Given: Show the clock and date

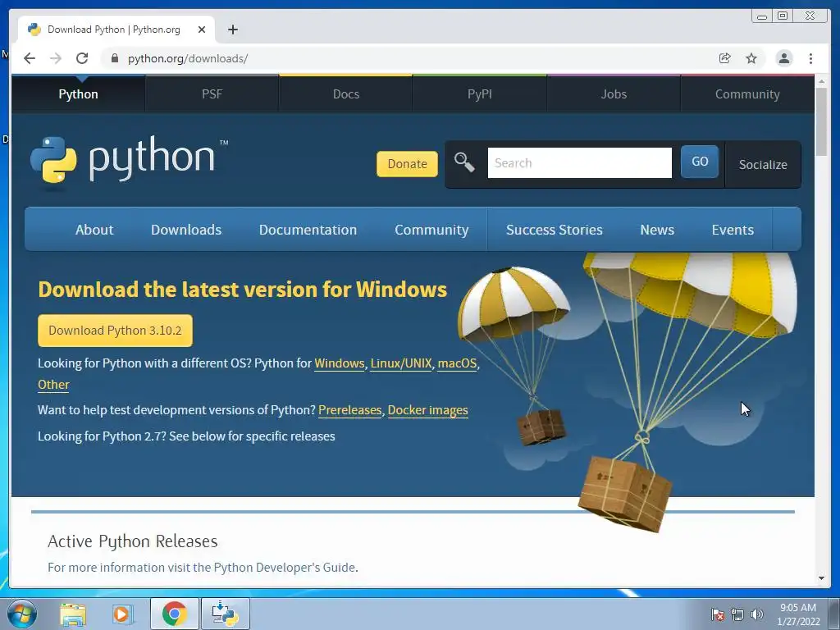Looking at the screenshot, I should click(798, 614).
